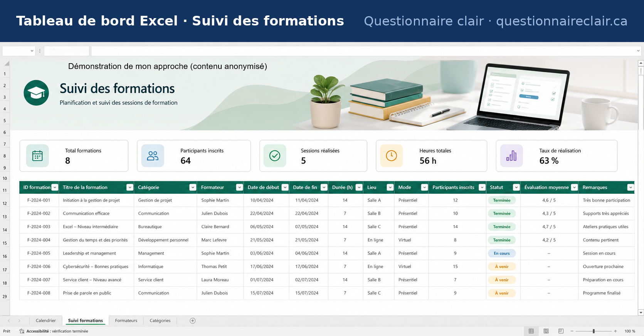This screenshot has height=336, width=644.
Task: Add a new sheet with the plus icon
Action: click(193, 321)
